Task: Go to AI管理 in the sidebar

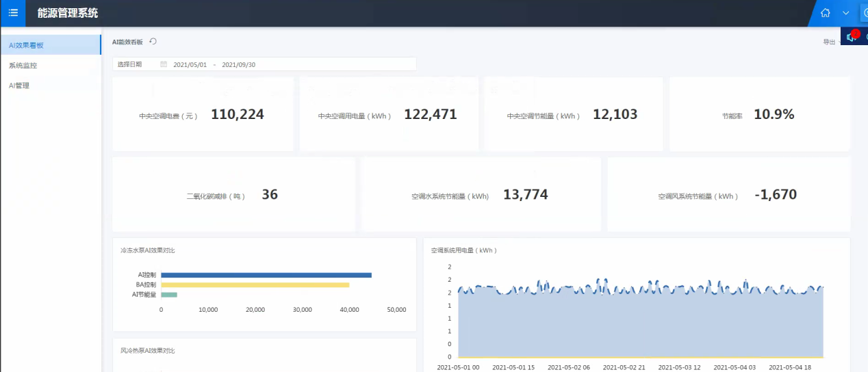Action: click(x=19, y=85)
